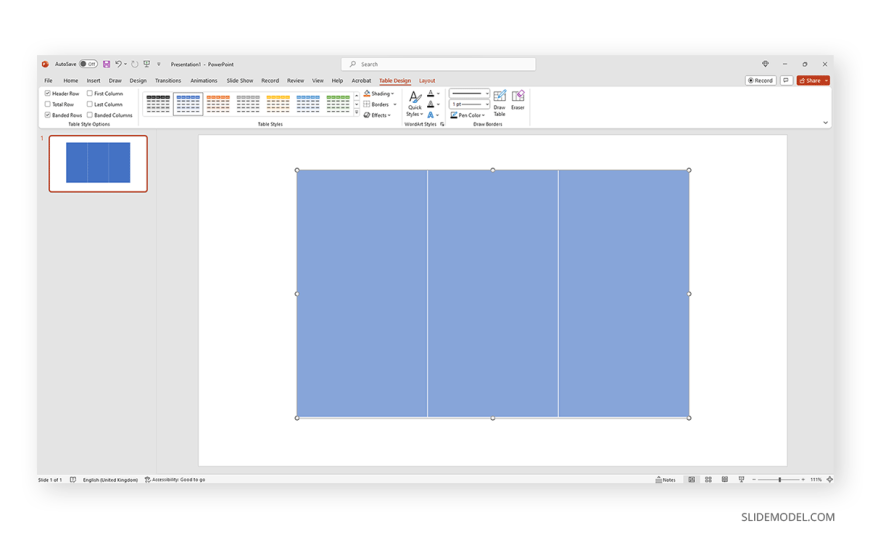Open the Customize Quick Access Toolbar dropdown

click(159, 64)
